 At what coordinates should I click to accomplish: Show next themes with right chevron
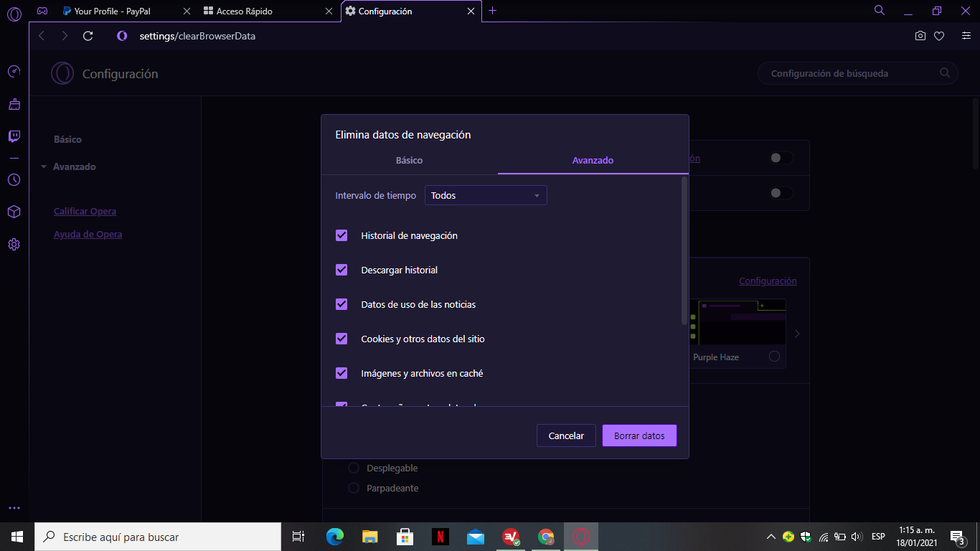(x=797, y=334)
